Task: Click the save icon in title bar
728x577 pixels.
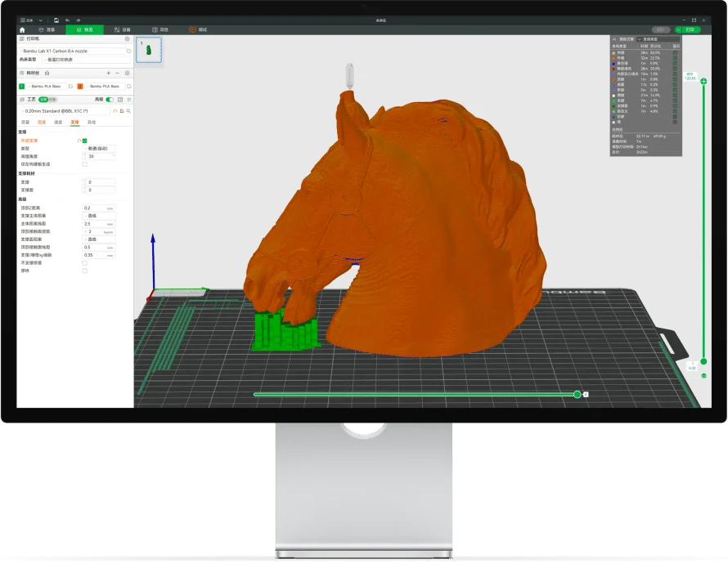Action: point(56,20)
